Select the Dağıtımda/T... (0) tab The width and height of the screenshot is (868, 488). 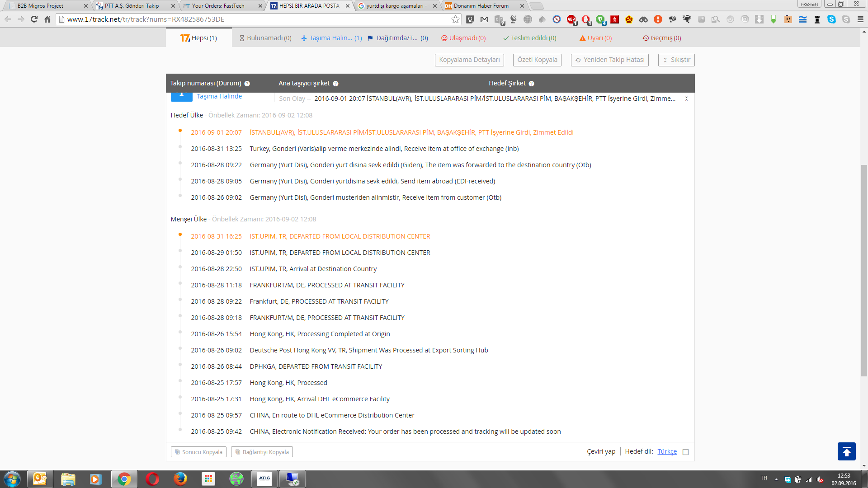[398, 38]
